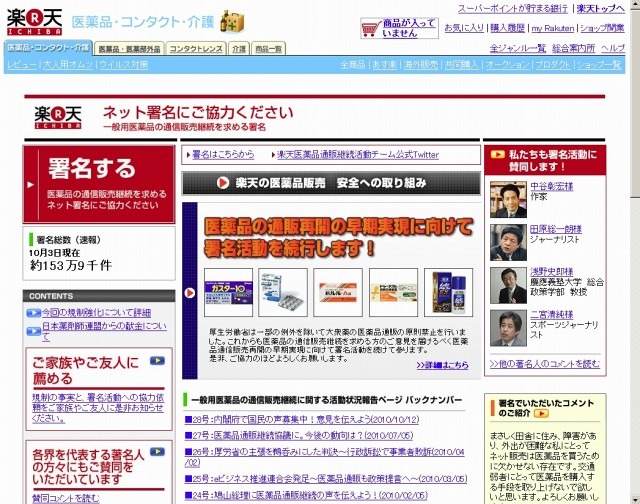This screenshot has width=640, height=504.
Task: Open スーパーポイントが貯まる銀行 link
Action: [512, 9]
